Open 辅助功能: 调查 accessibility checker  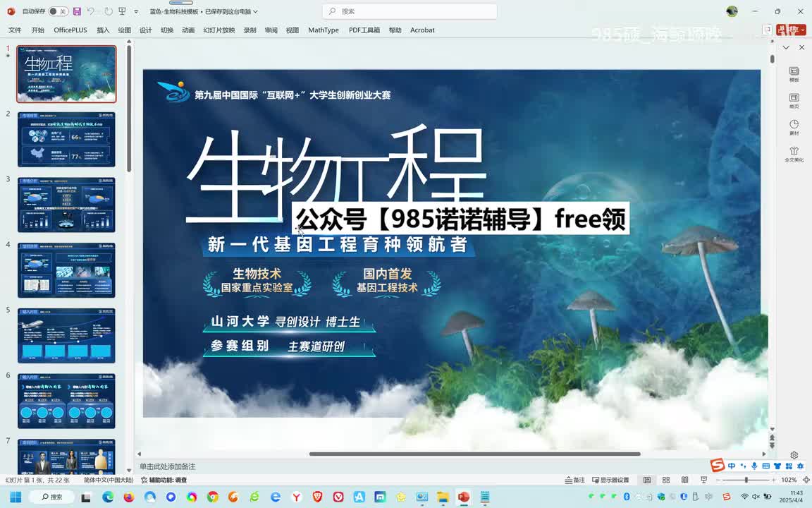pos(164,480)
